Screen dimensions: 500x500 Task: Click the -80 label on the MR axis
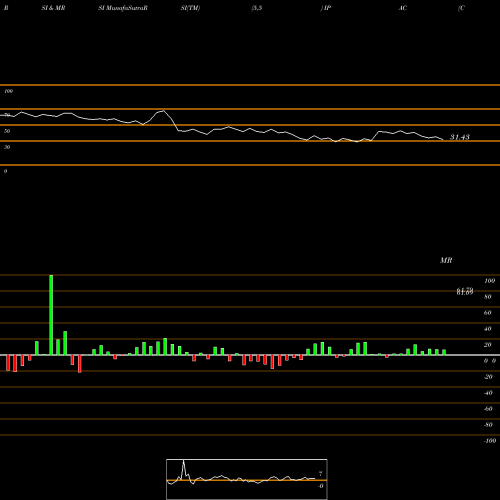pos(488,425)
